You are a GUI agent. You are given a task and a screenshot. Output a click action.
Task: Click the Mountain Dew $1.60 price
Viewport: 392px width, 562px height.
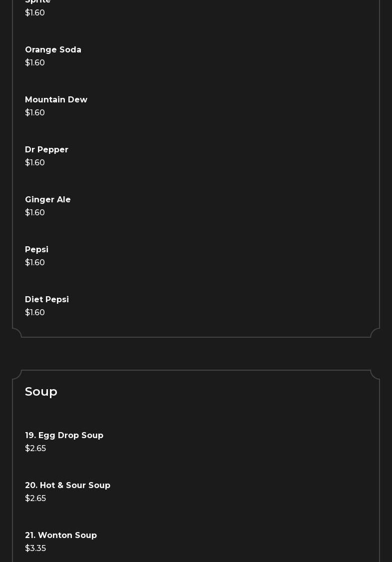pos(35,113)
